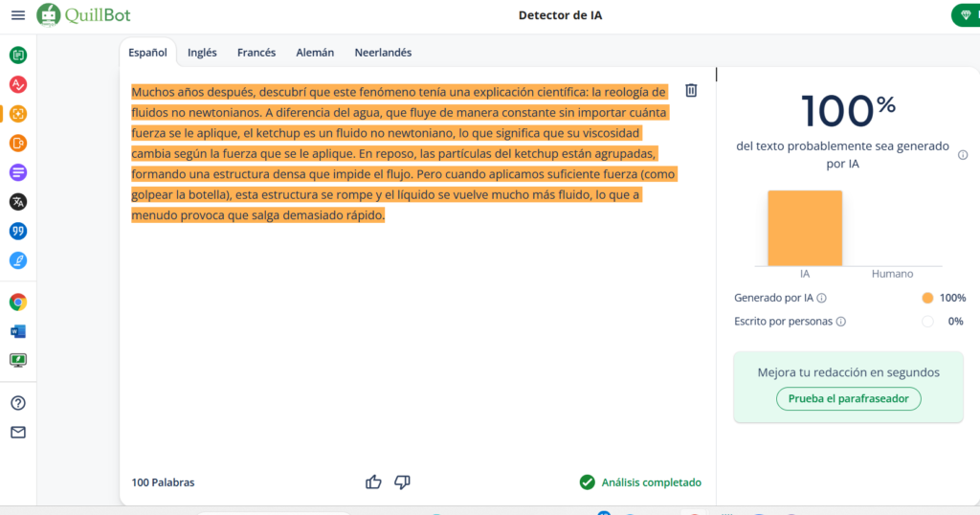Switch to the Francés tab

coord(256,53)
